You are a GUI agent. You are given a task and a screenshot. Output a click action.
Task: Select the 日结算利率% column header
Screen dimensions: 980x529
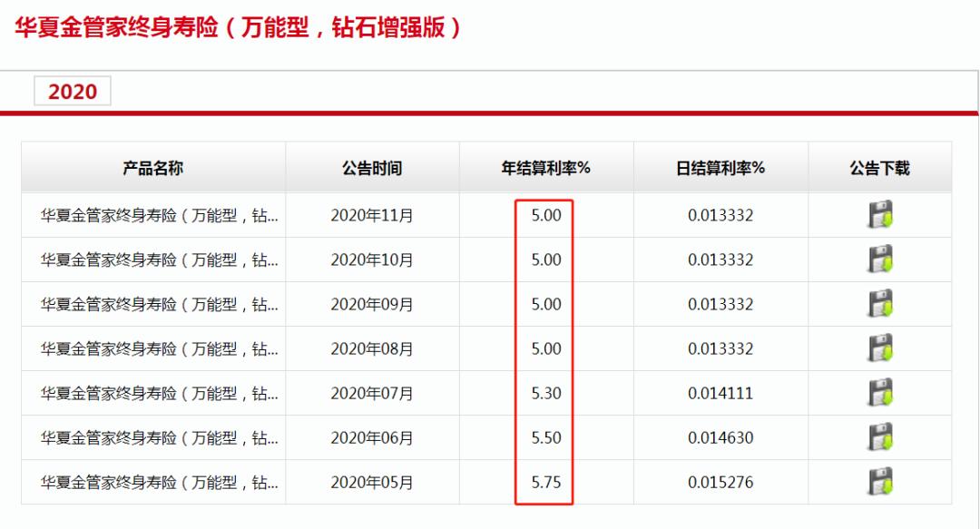tap(722, 167)
